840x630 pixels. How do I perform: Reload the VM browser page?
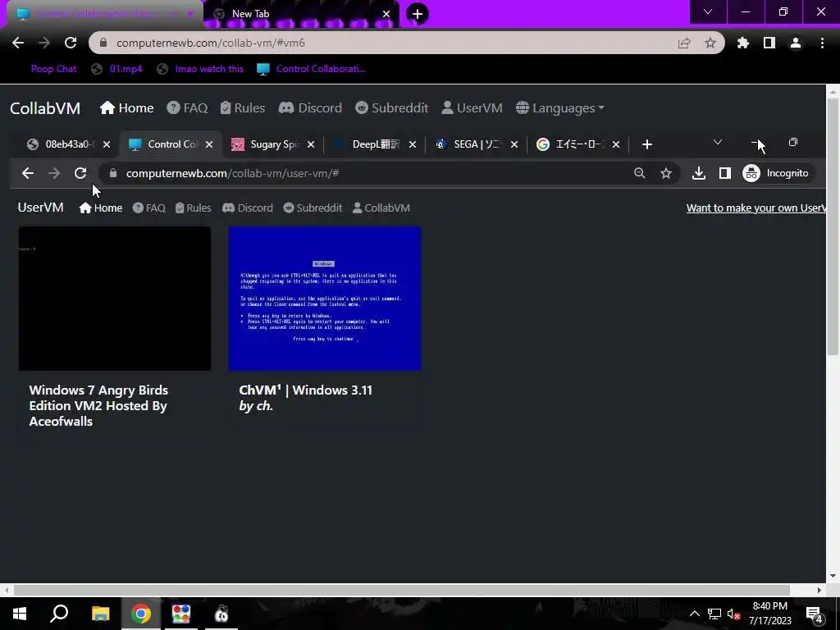coord(80,173)
